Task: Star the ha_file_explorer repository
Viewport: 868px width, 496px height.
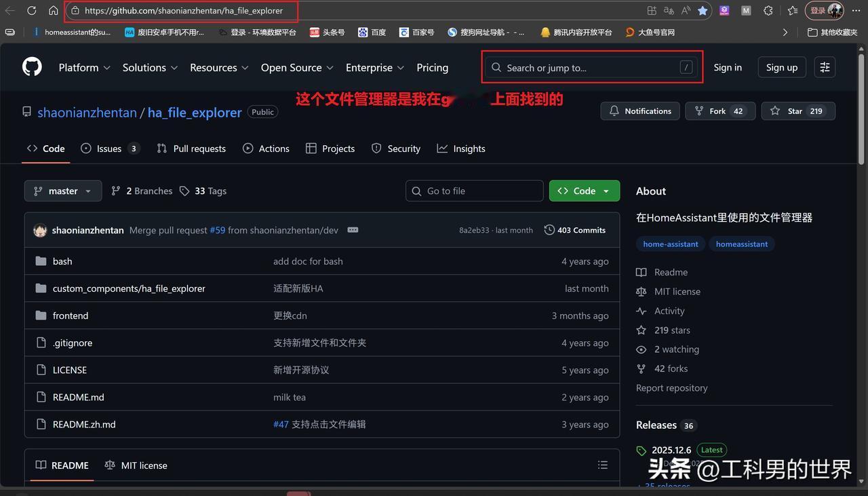Action: pyautogui.click(x=798, y=111)
